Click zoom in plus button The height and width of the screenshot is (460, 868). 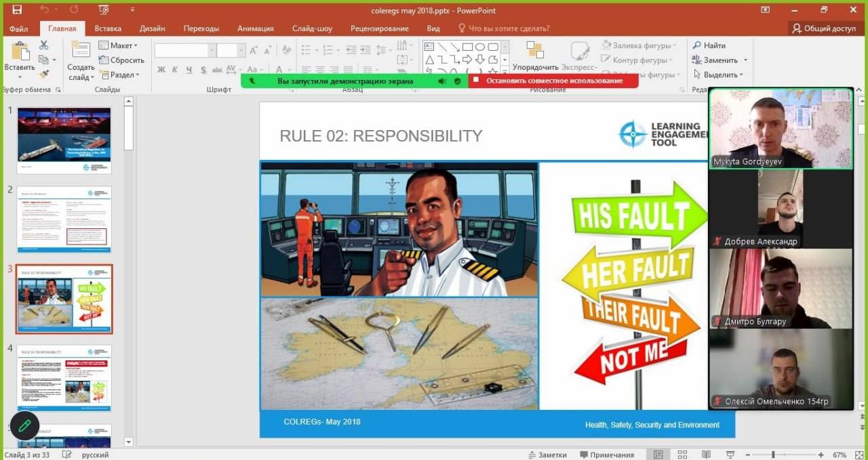click(821, 455)
